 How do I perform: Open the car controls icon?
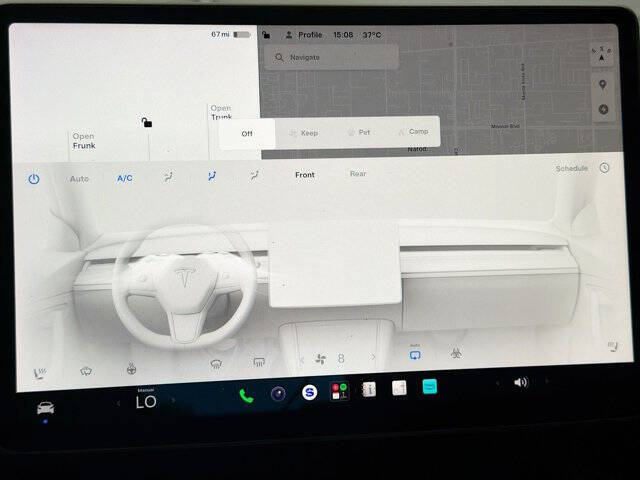pos(45,408)
